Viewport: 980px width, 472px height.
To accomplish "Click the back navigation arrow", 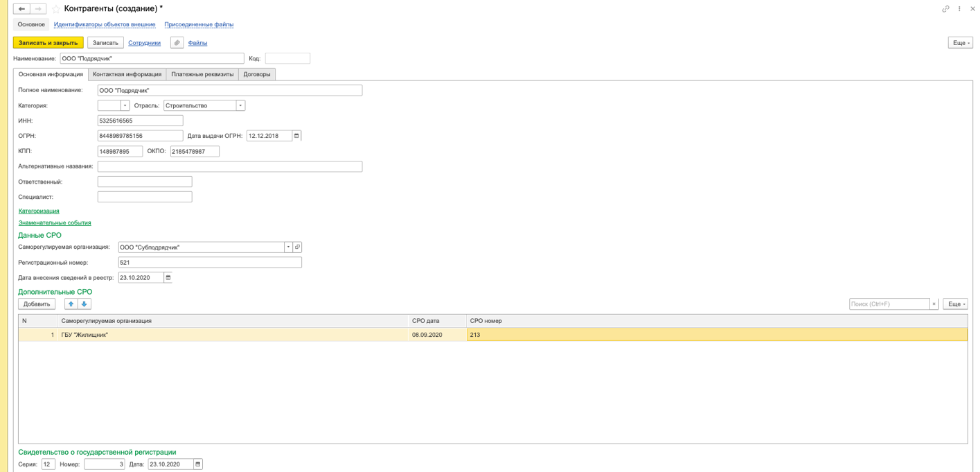I will point(21,9).
